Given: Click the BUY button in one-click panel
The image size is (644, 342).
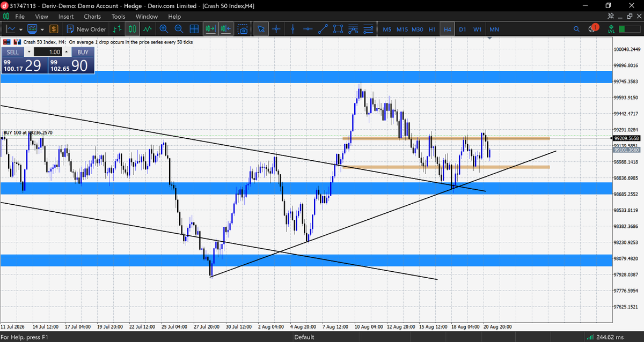Looking at the screenshot, I should tap(83, 52).
